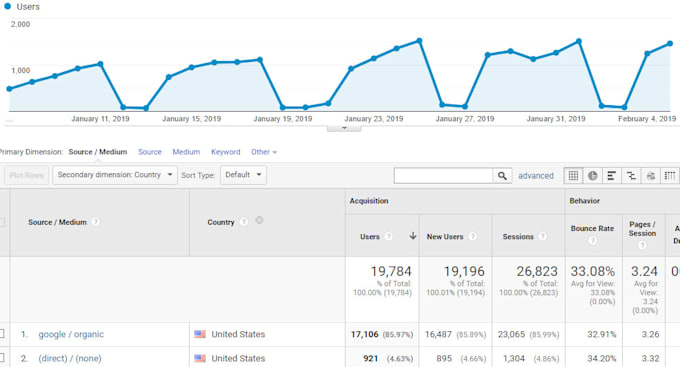The image size is (680, 367).
Task: Click the table search input field
Action: pos(443,176)
